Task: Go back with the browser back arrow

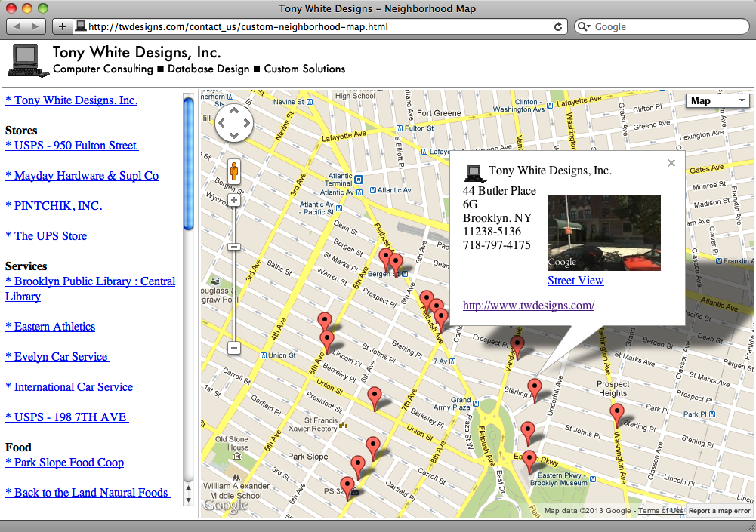Action: tap(17, 26)
